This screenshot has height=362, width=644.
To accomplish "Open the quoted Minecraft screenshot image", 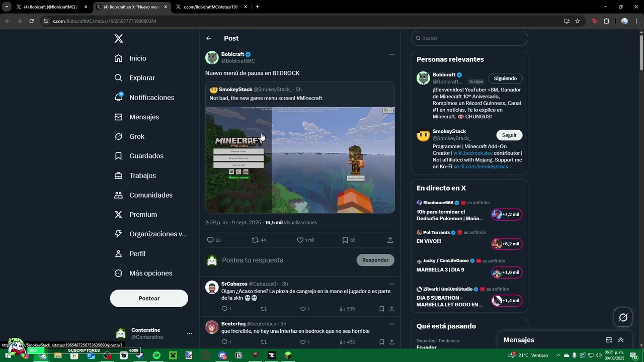I will point(300,160).
